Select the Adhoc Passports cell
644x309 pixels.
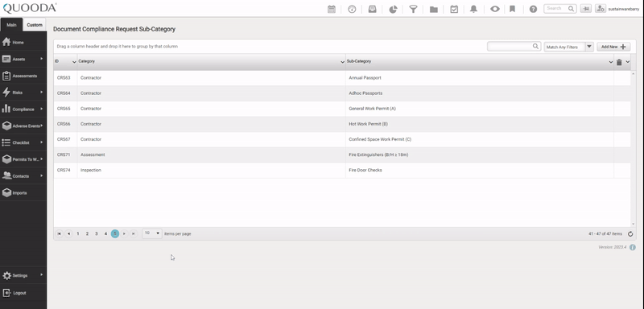tap(480, 93)
